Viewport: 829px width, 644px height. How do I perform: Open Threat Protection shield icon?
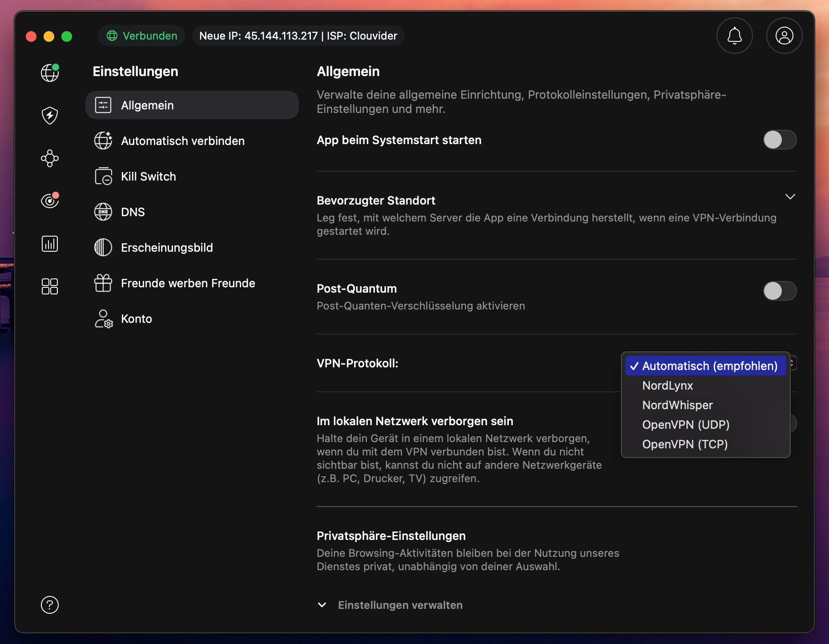[x=50, y=116]
